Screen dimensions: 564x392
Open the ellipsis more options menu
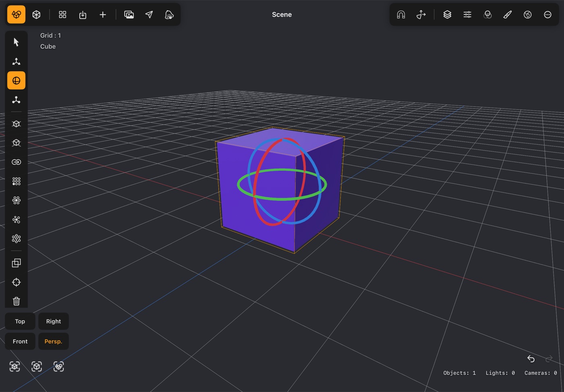click(x=547, y=15)
